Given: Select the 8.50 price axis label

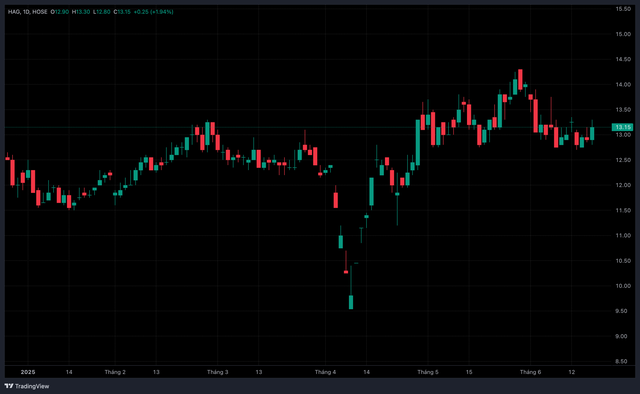Looking at the screenshot, I should pos(623,361).
